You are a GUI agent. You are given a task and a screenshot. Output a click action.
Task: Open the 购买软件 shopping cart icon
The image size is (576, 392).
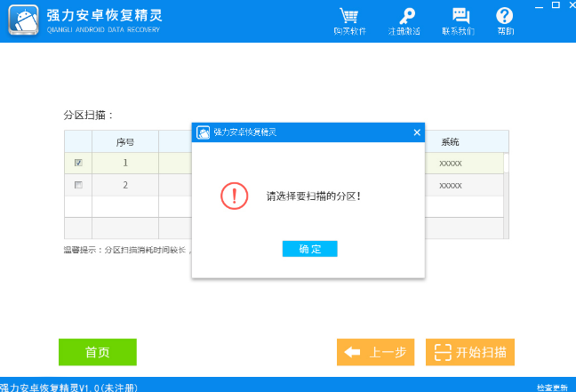349,21
